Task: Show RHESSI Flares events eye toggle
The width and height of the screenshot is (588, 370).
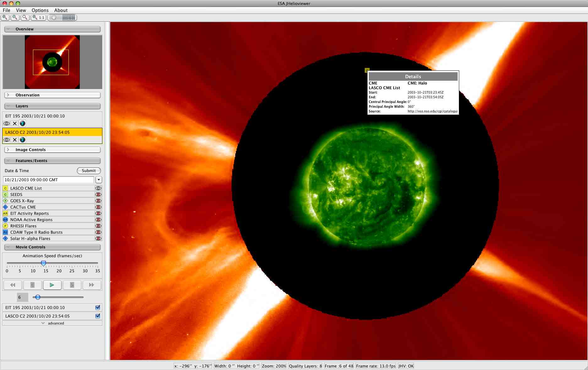Action: point(98,226)
